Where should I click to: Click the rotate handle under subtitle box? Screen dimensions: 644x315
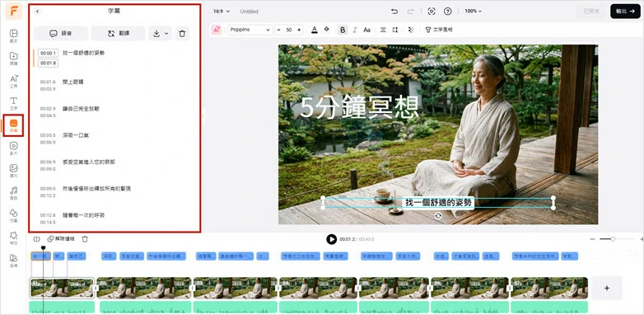point(438,216)
